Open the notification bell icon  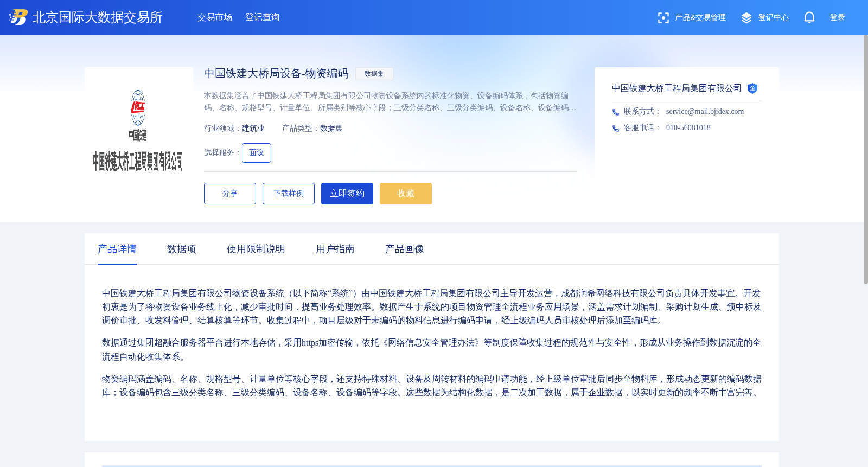tap(809, 17)
